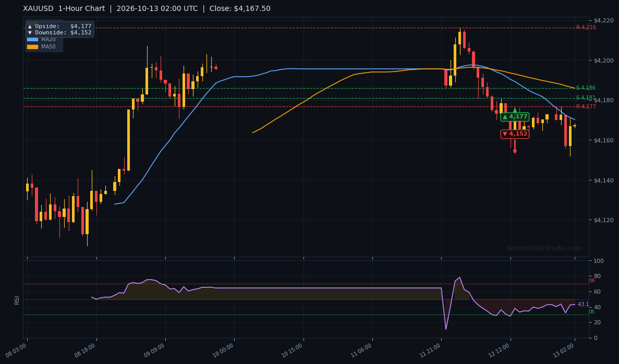Image resolution: width=619 pixels, height=364 pixels.
Task: Select the MA20 legend label
Action: [48, 40]
